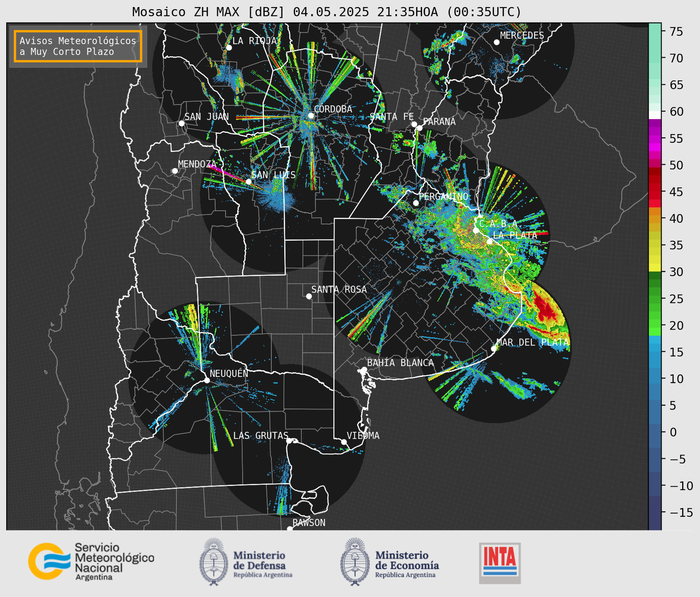Click the MENDOZA city marker dot
700x597 pixels.
tap(175, 171)
